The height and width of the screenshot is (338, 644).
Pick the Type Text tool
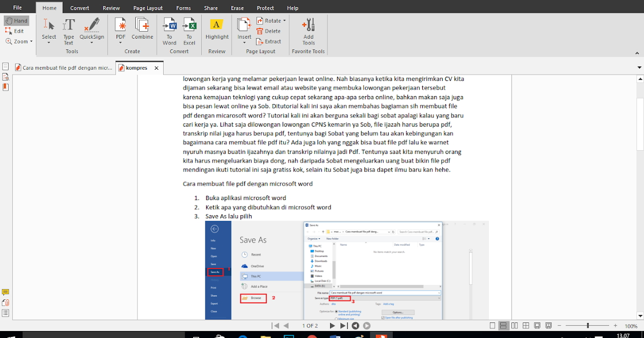[69, 32]
